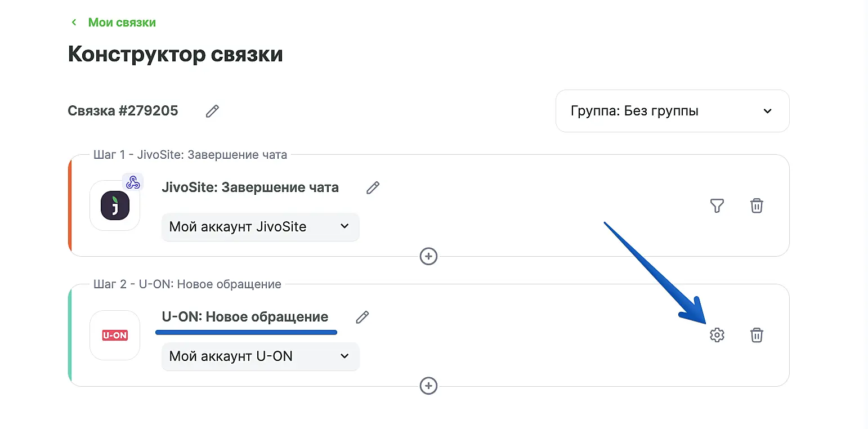Delete the U-ON step with trash icon

click(757, 336)
